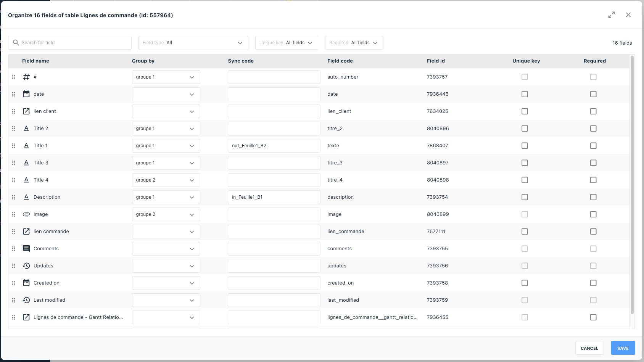
Task: Expand the dialog to fullscreen
Action: 612,15
